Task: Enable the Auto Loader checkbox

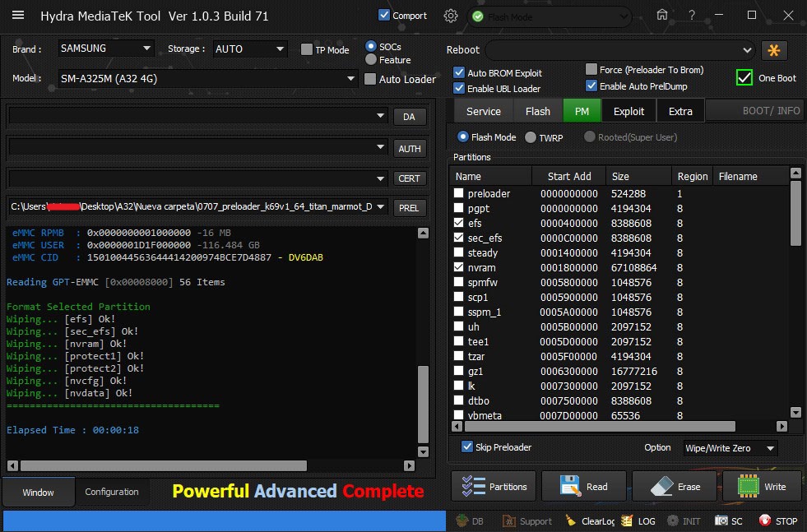Action: [x=370, y=79]
